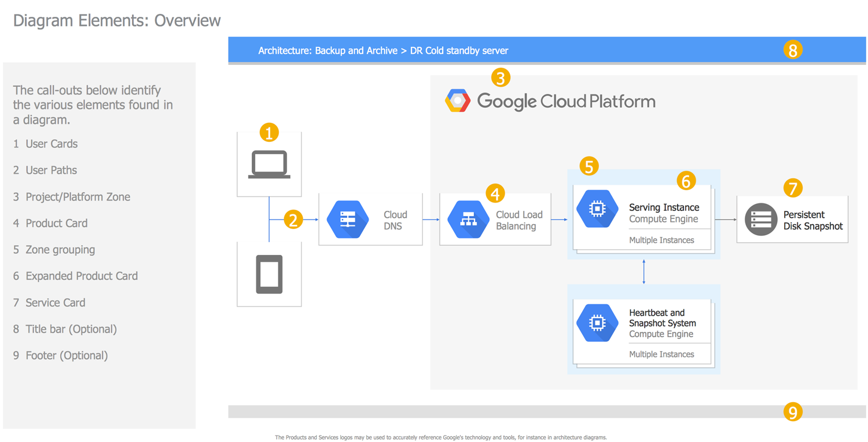868x442 pixels.
Task: Click the "9 Footer (Optional)" legend row
Action: 60,356
